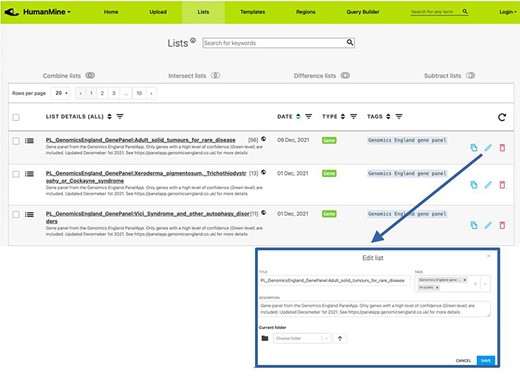Screen dimensions: 520x376
Task: Open the Upload tab
Action: (158, 12)
